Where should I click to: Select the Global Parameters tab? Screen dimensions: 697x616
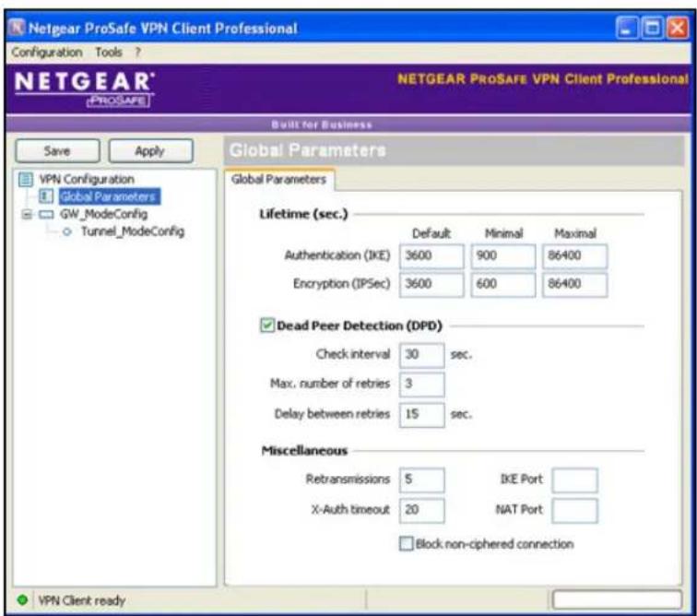pyautogui.click(x=278, y=180)
